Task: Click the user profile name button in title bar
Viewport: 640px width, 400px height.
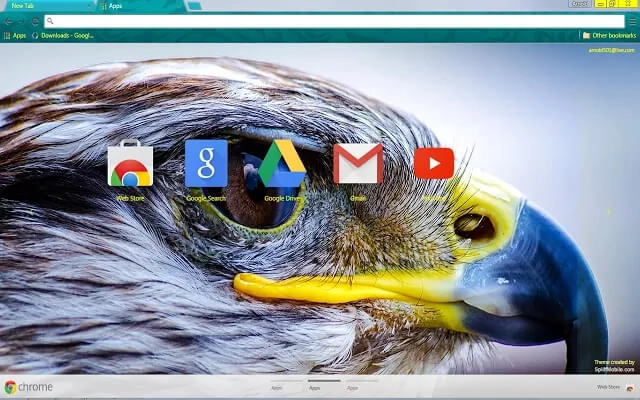Action: 580,4
